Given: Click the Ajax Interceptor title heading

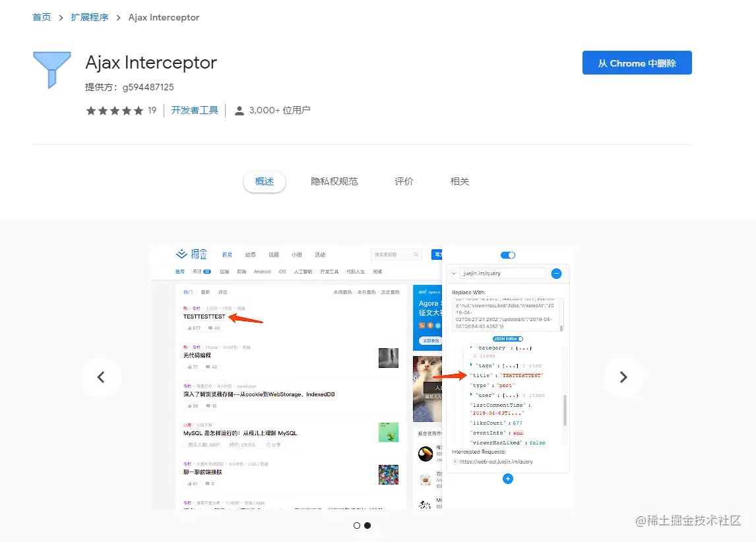Looking at the screenshot, I should (151, 63).
